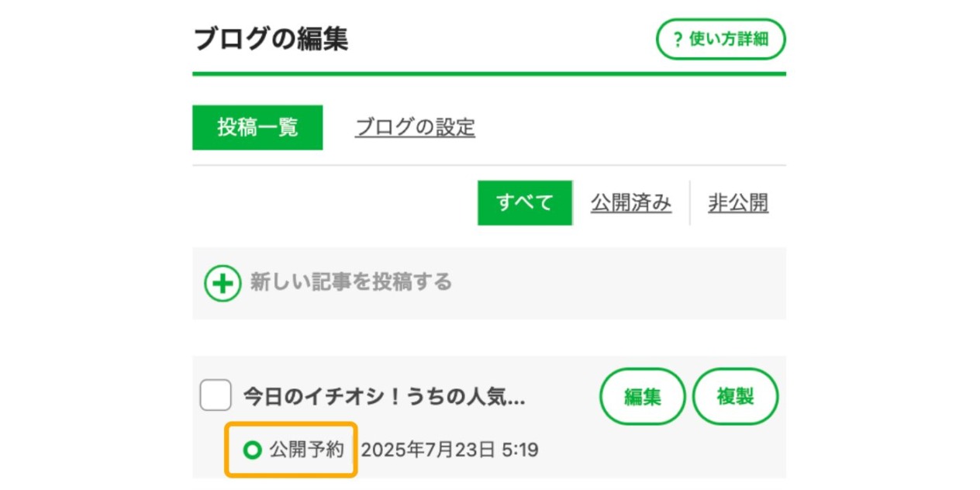Click the 公開予約 status label
The width and height of the screenshot is (980, 490).
[306, 450]
